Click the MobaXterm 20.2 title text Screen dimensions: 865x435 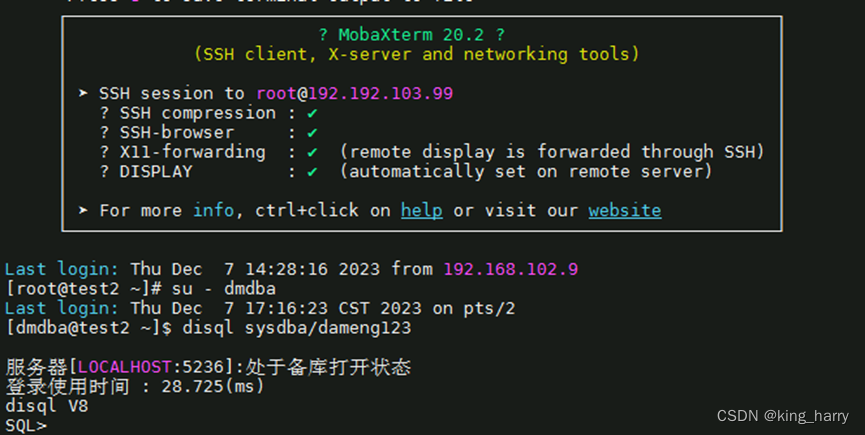(410, 35)
